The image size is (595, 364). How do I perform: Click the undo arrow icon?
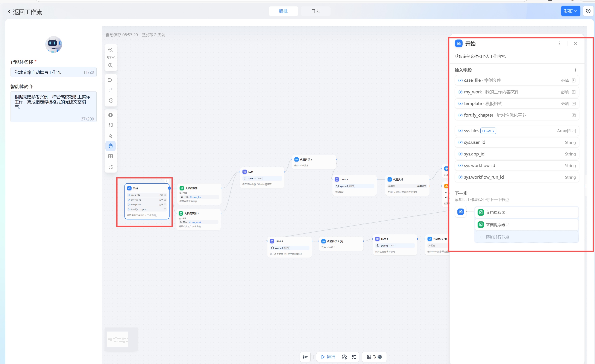pyautogui.click(x=110, y=80)
